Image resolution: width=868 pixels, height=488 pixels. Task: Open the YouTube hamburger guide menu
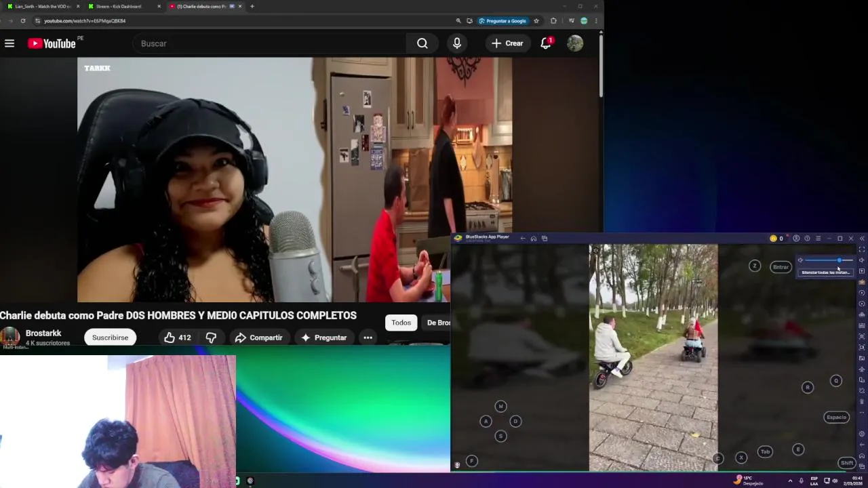[9, 43]
